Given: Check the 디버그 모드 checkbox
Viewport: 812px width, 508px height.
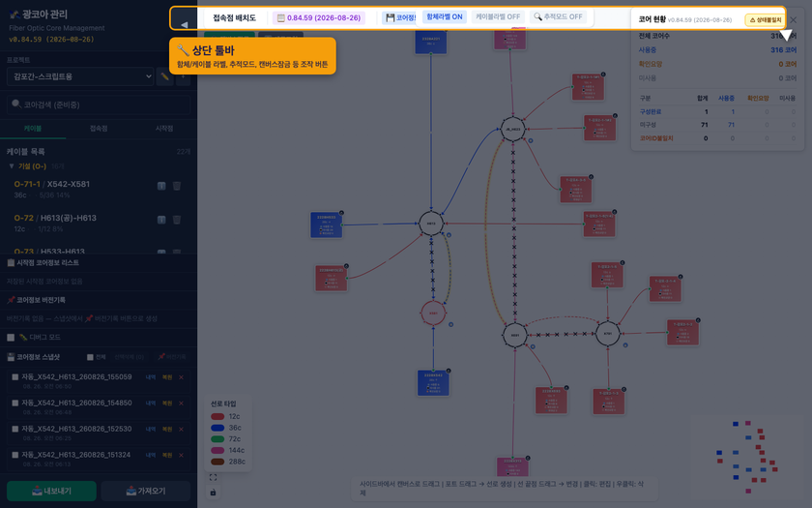Looking at the screenshot, I should coord(11,338).
